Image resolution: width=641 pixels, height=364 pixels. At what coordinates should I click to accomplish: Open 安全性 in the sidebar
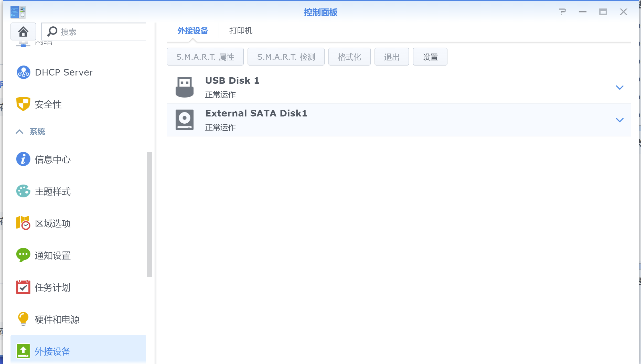(x=78, y=104)
